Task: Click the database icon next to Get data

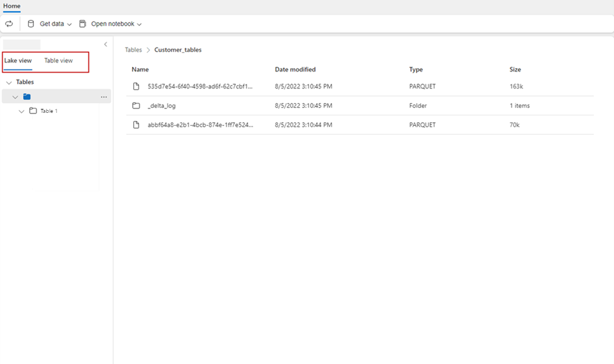Action: [31, 24]
